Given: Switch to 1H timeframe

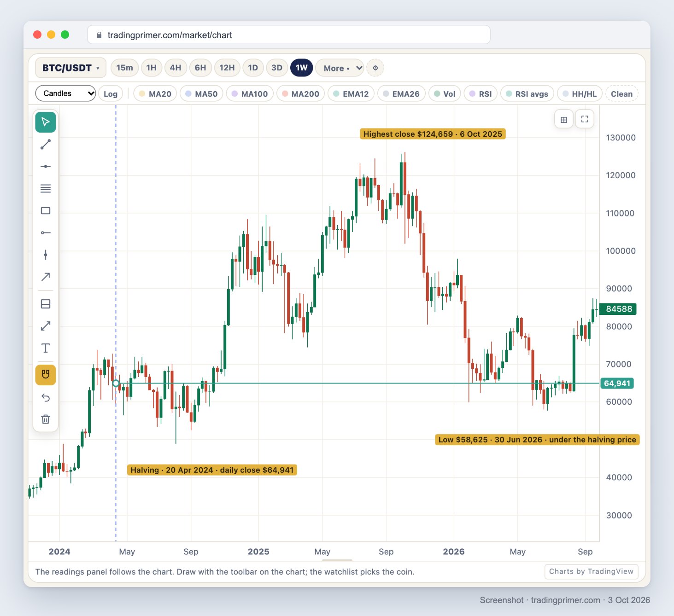Looking at the screenshot, I should point(151,68).
